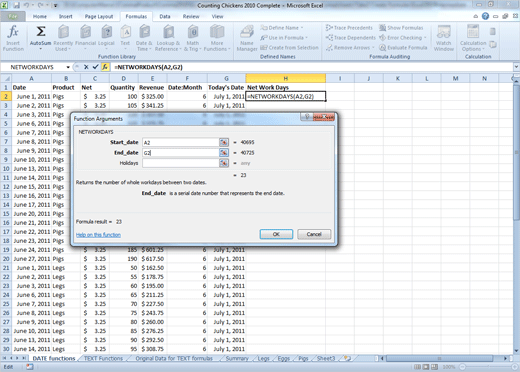Open the File tab
This screenshot has width=520, height=372.
tap(13, 16)
